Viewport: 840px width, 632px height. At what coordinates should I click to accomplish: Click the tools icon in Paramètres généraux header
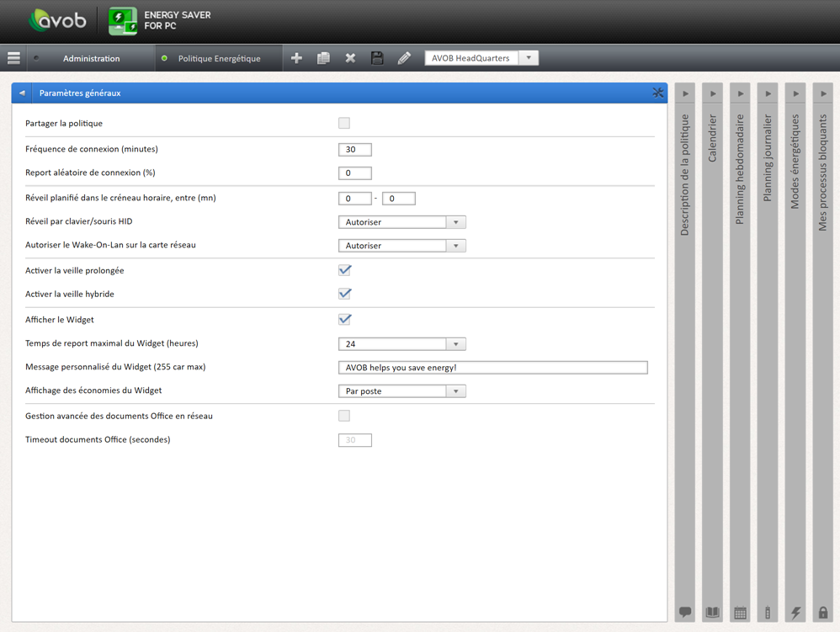click(658, 93)
